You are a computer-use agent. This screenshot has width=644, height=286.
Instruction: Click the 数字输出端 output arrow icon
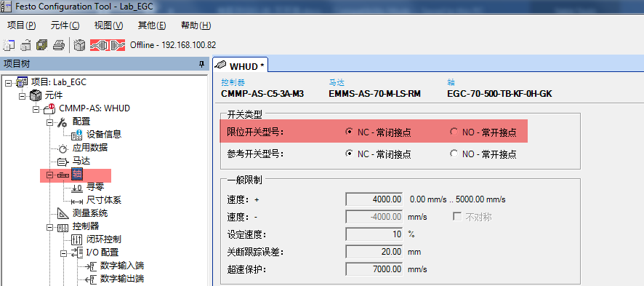pos(90,279)
